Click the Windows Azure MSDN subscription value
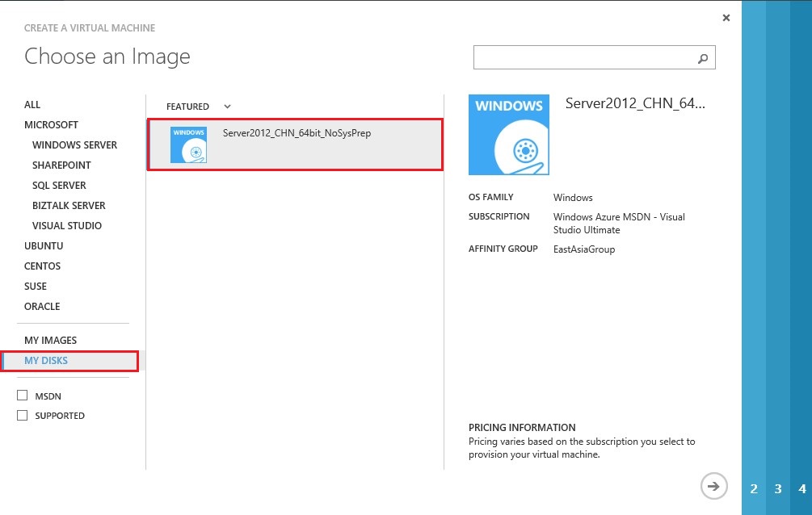This screenshot has height=515, width=812. coord(619,223)
